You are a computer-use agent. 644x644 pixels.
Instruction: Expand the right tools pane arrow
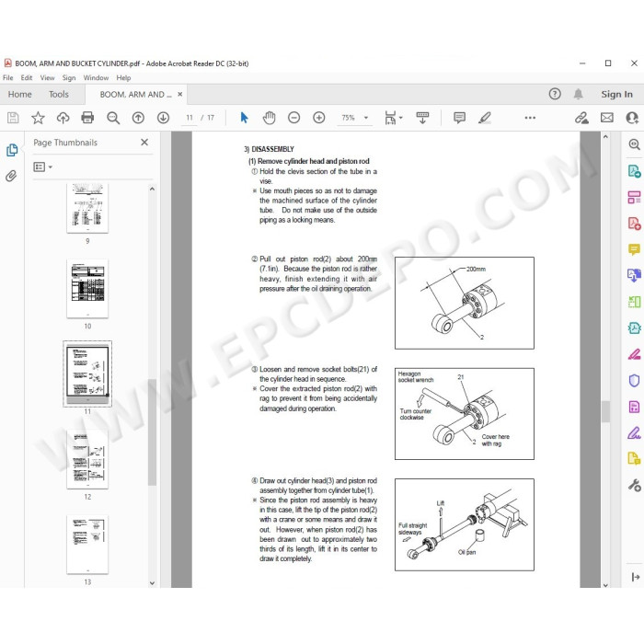635,577
